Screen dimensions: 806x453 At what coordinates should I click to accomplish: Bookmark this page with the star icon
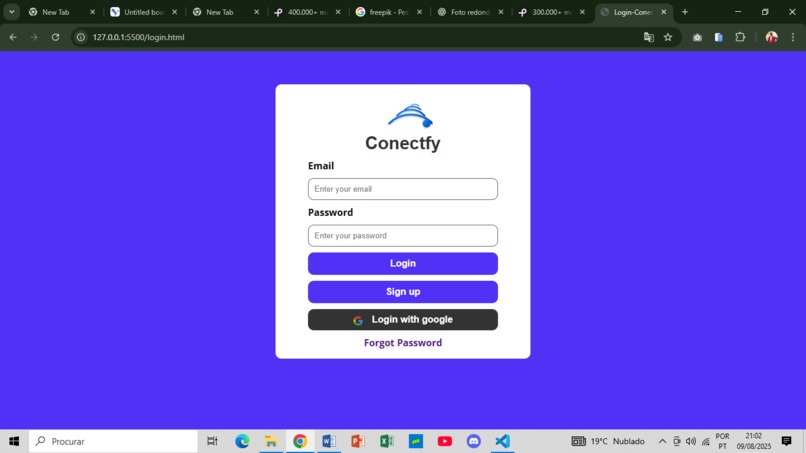(x=668, y=37)
